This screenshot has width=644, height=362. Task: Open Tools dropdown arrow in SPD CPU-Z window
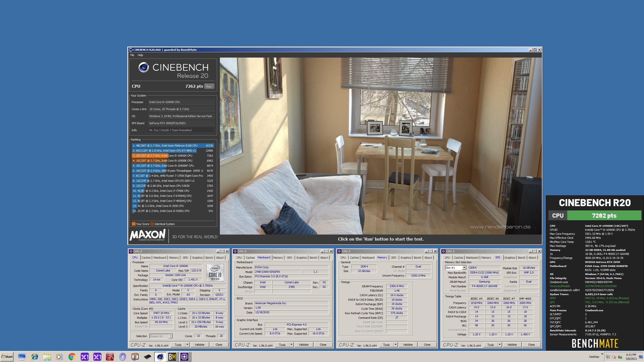(500, 345)
